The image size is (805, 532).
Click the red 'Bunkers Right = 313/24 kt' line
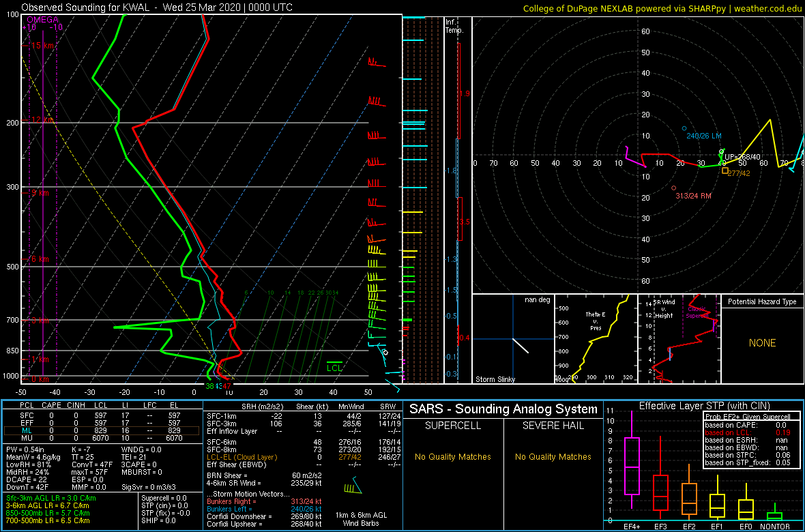click(x=264, y=501)
